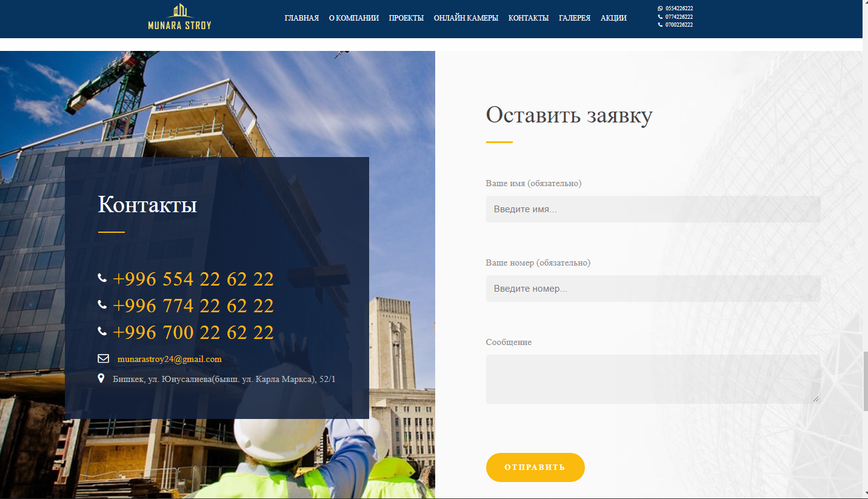Click phone icon next to +996 700 22 62 22
Viewport: 868px width, 499px height.
pyautogui.click(x=102, y=331)
